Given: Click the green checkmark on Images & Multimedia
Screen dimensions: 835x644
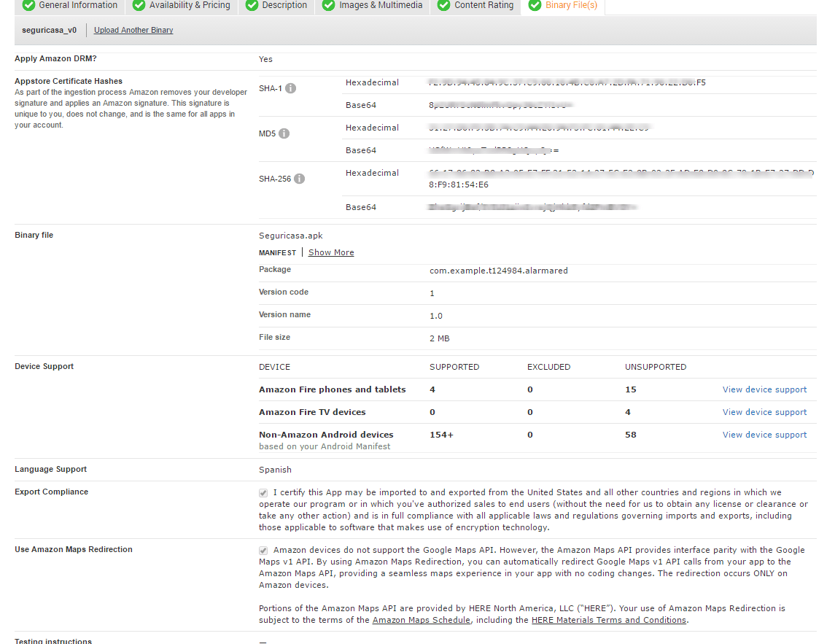Looking at the screenshot, I should coord(329,5).
